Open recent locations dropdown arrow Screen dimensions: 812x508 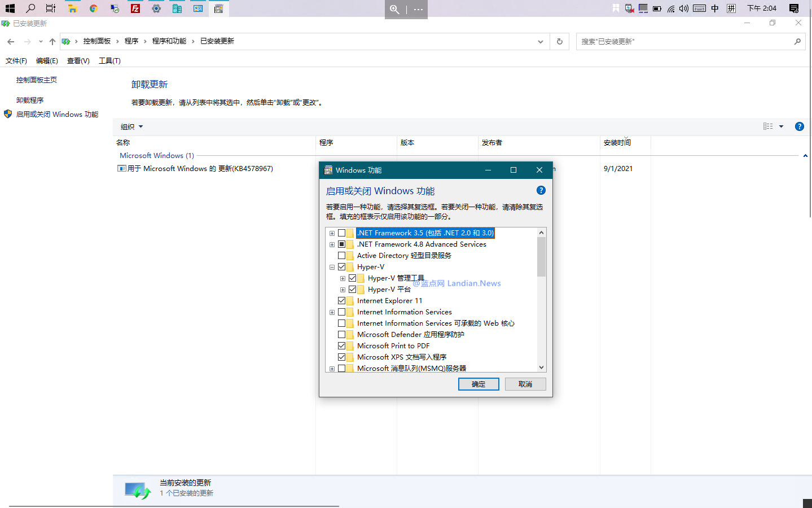41,41
